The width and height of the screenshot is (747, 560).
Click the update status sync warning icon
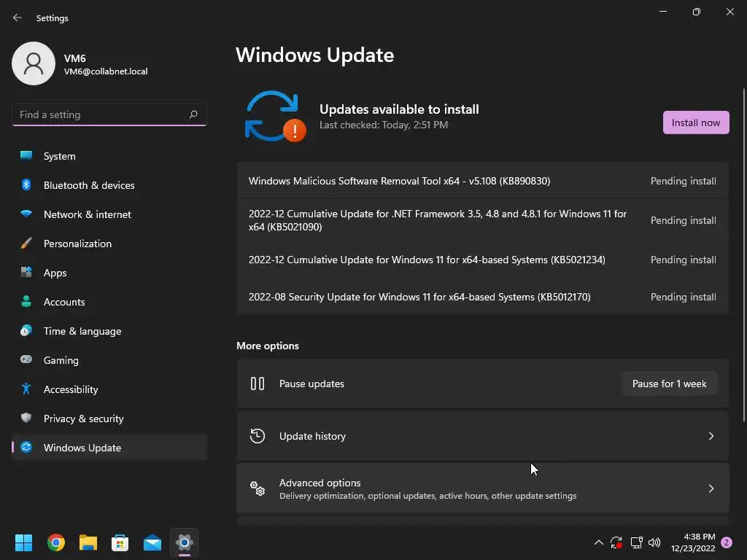coord(275,116)
